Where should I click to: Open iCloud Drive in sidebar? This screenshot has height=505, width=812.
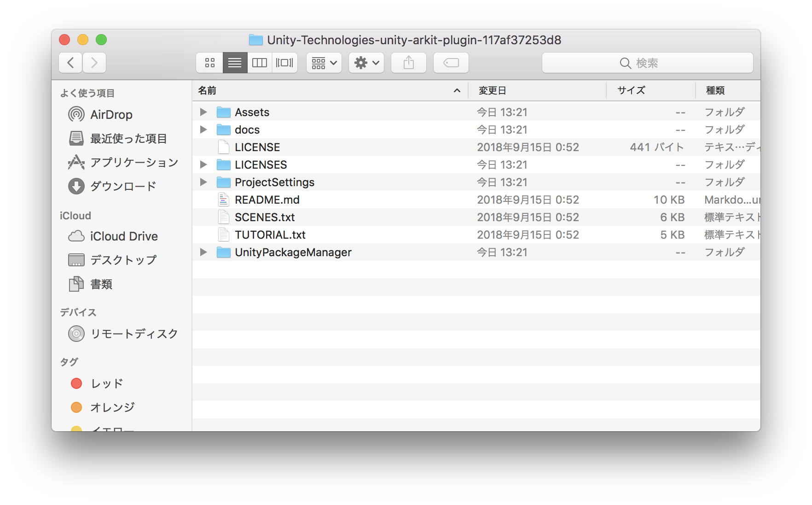pos(123,236)
